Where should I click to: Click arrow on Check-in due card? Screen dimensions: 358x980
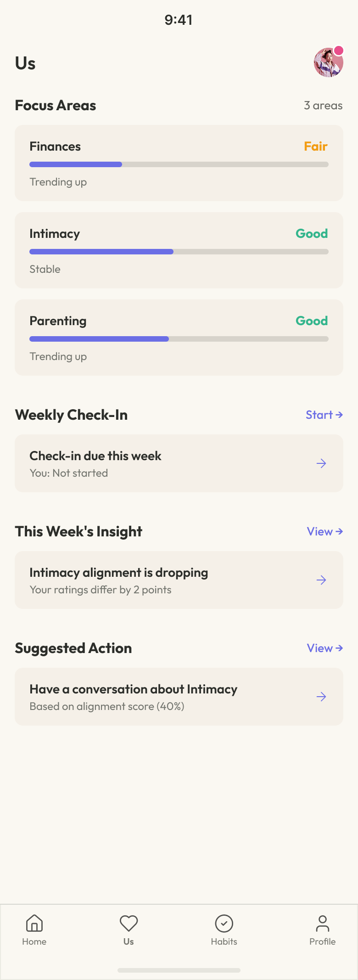[x=321, y=463]
